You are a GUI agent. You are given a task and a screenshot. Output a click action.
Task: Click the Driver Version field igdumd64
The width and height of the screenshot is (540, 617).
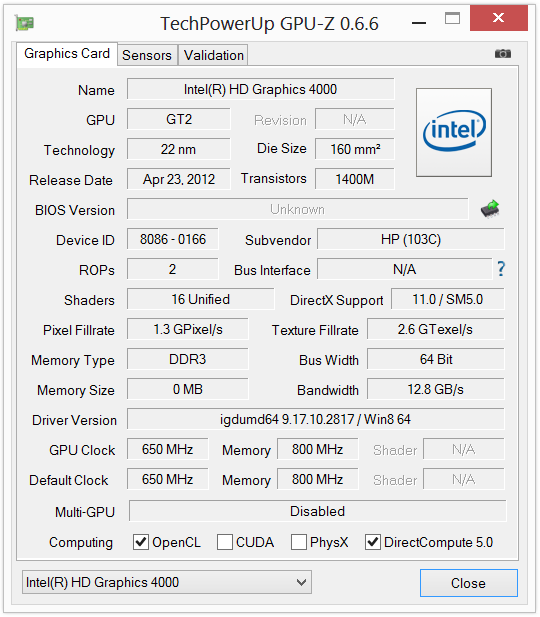pyautogui.click(x=316, y=419)
